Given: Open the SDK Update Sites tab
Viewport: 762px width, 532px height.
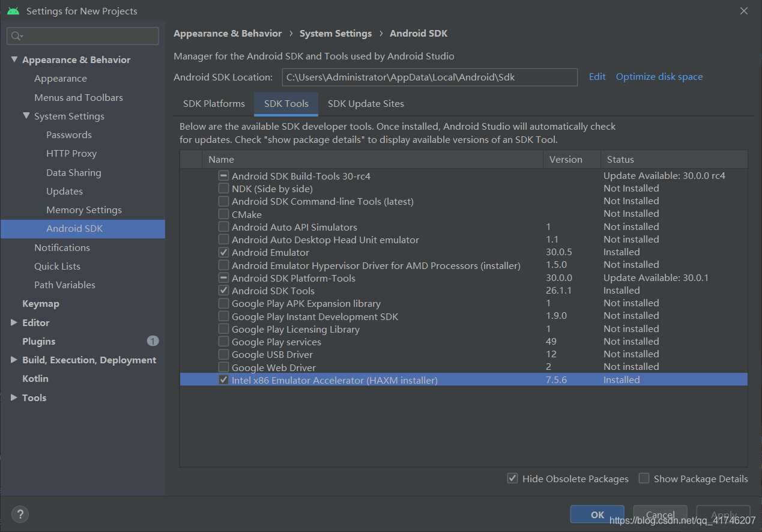Looking at the screenshot, I should click(x=366, y=103).
